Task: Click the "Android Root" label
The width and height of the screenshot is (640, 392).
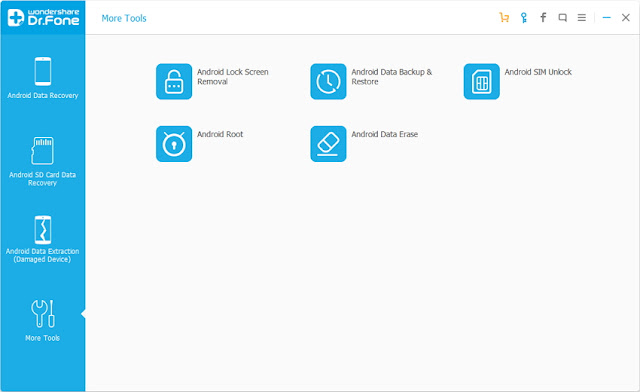Action: (x=220, y=134)
